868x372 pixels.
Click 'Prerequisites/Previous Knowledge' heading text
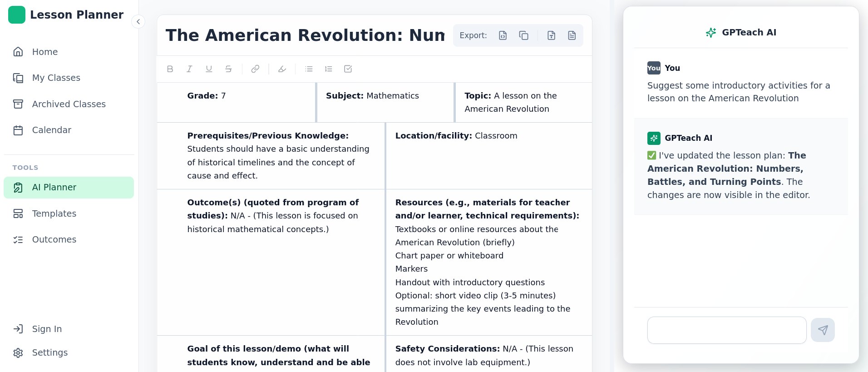point(268,136)
